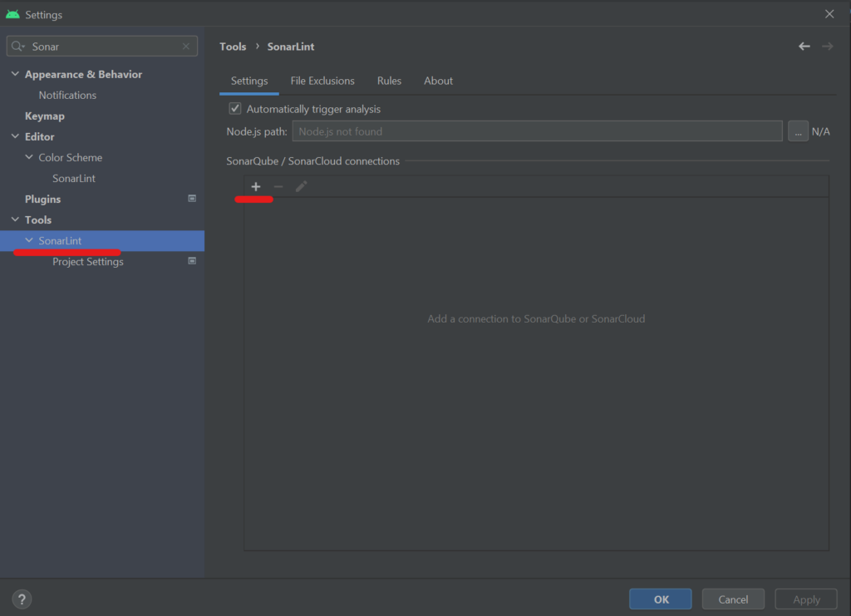
Task: Click the 'SonarQube / SonarCloud connections' heading
Action: 313,161
